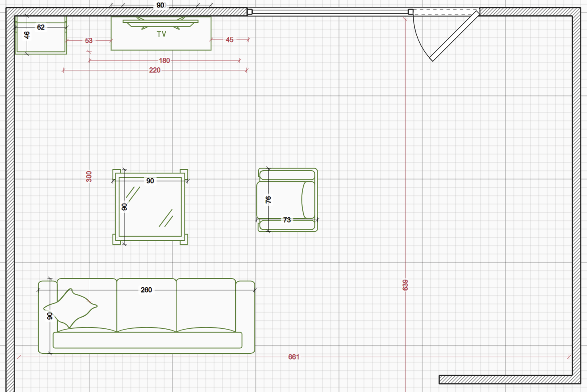Click the armchair's 73 width label

(x=287, y=220)
